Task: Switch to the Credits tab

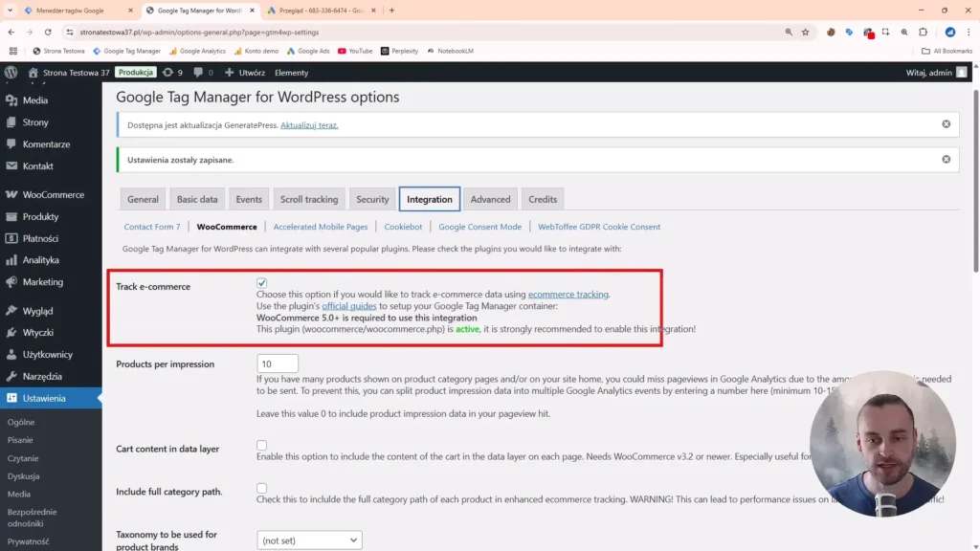Action: pyautogui.click(x=543, y=199)
